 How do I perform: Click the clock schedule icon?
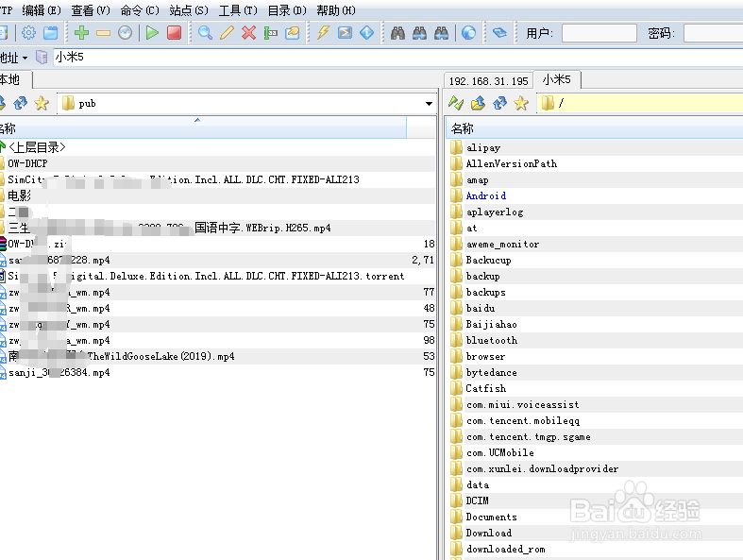click(125, 33)
